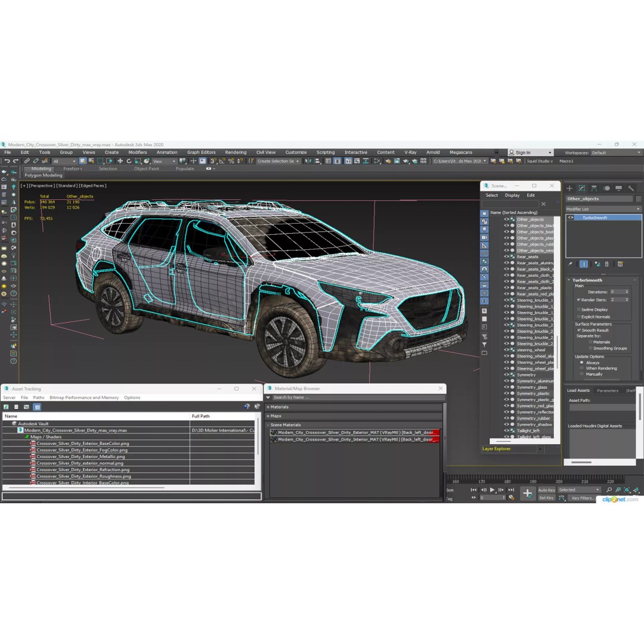Open Paths menu in Asset Tracking

(39, 398)
